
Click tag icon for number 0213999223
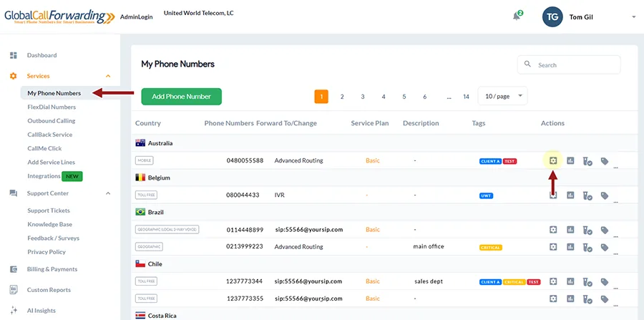point(604,247)
